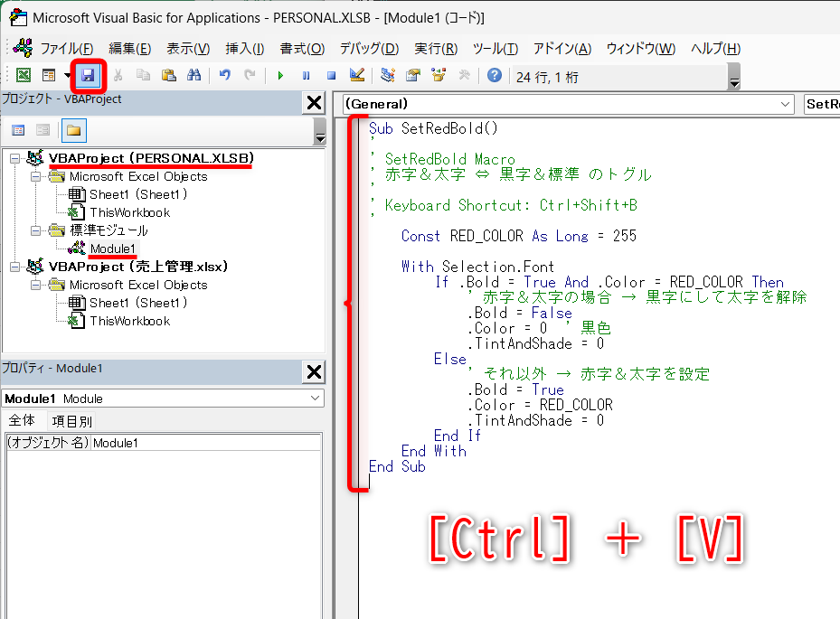Click the Cut scissors icon
840x619 pixels.
[x=118, y=75]
